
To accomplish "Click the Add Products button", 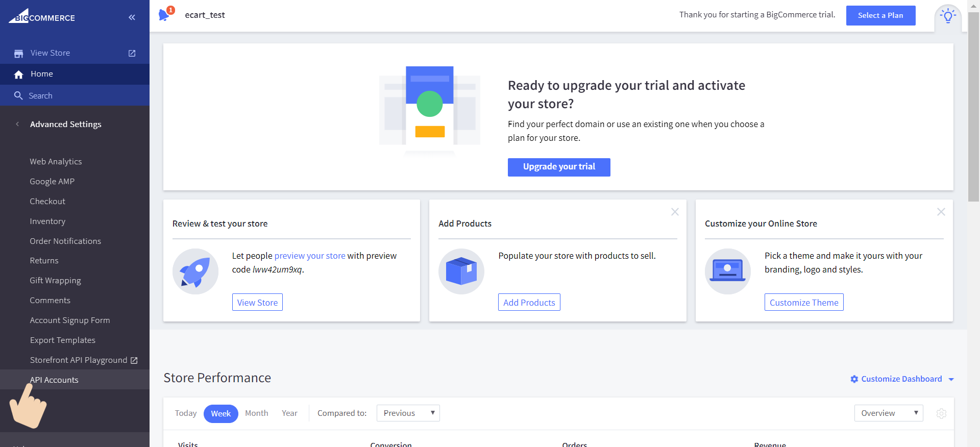I will click(529, 302).
